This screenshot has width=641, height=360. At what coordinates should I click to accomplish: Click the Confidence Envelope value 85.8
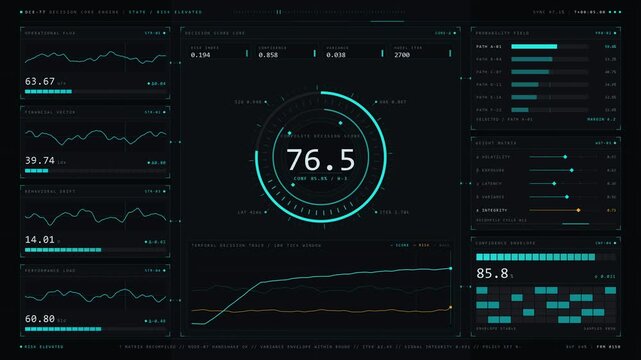tap(492, 273)
